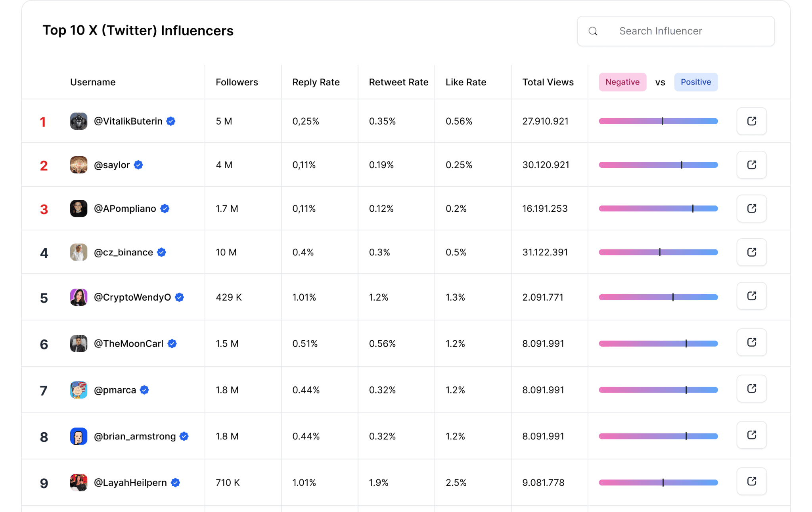Open external link for @CryptoWendyO row
The image size is (812, 512).
751,296
